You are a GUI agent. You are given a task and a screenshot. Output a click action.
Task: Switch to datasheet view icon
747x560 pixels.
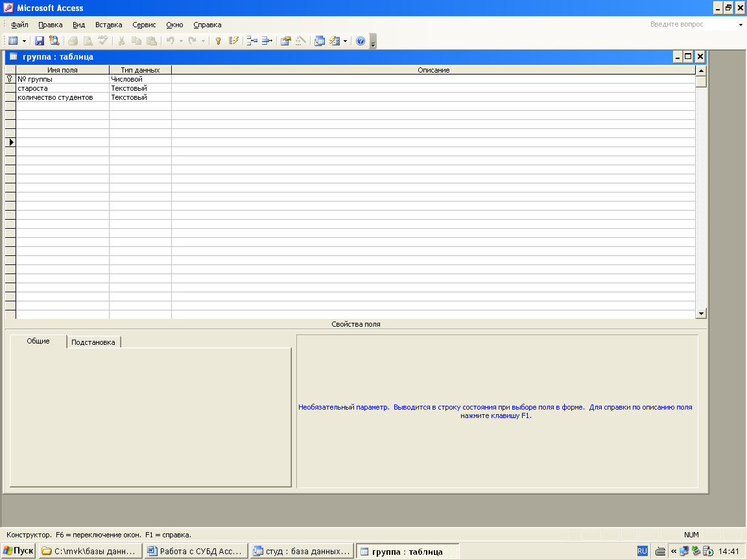coord(14,41)
